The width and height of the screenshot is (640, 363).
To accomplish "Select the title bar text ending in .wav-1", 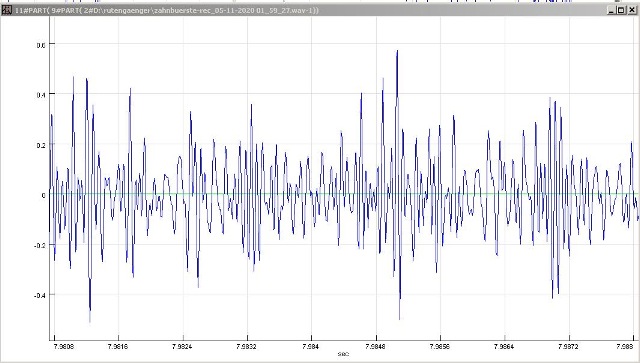I will tap(167, 11).
